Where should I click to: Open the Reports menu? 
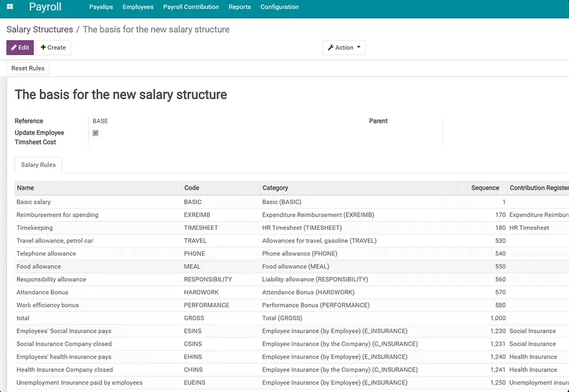point(240,7)
